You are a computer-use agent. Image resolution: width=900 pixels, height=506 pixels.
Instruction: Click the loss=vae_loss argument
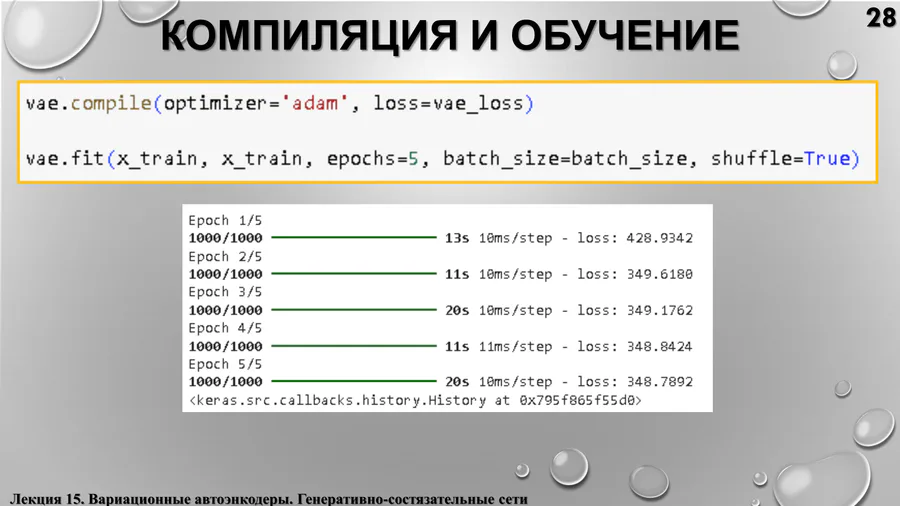pyautogui.click(x=454, y=103)
